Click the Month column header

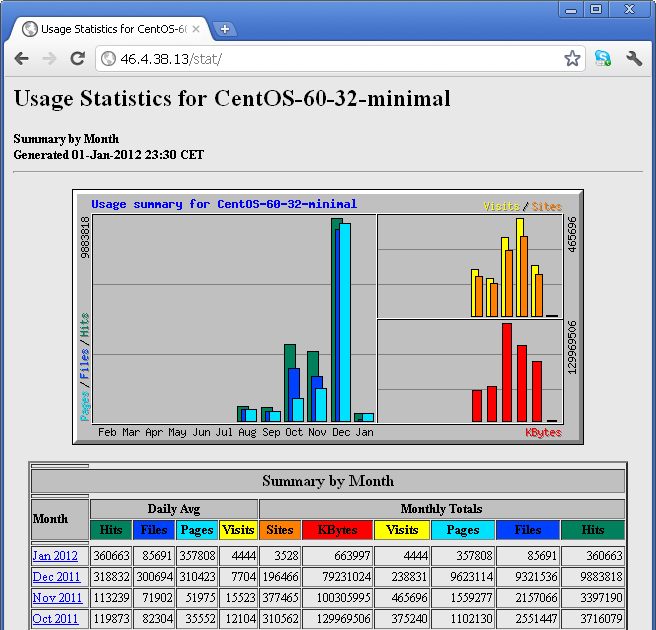(60, 519)
